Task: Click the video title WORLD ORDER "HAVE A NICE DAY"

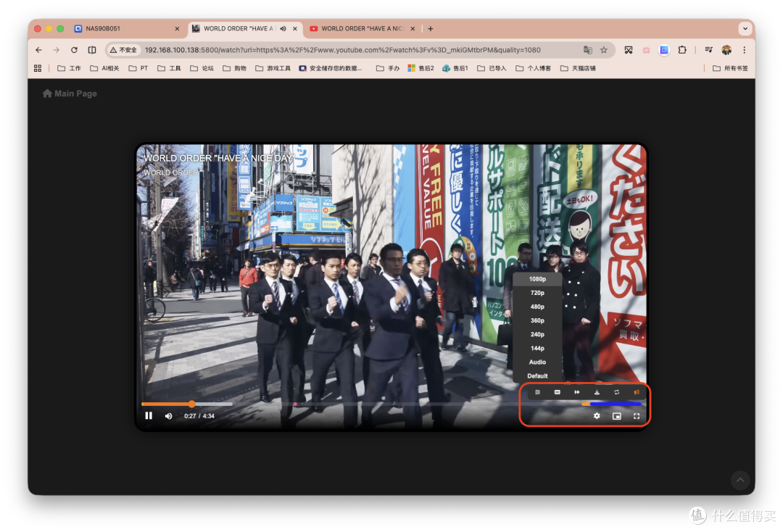Action: click(219, 158)
